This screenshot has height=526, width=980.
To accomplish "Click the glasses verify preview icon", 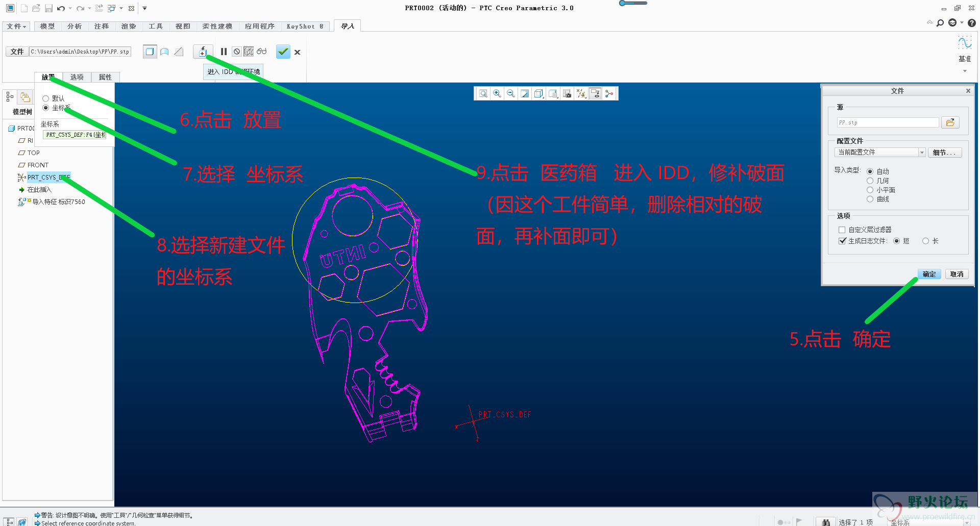I will [261, 52].
